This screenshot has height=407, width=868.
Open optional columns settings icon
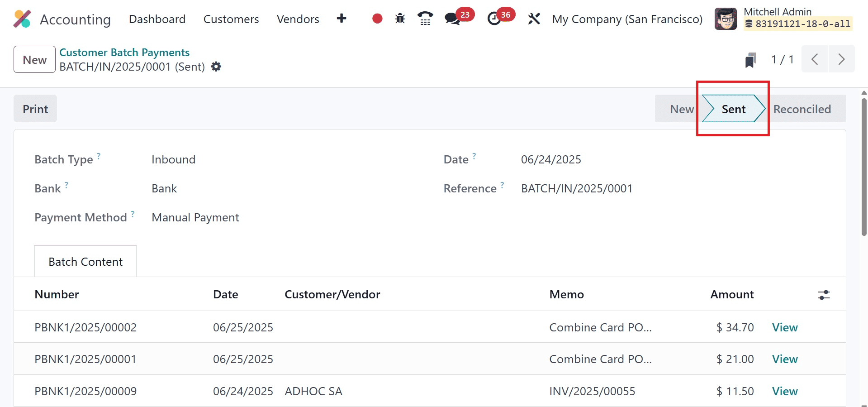824,295
